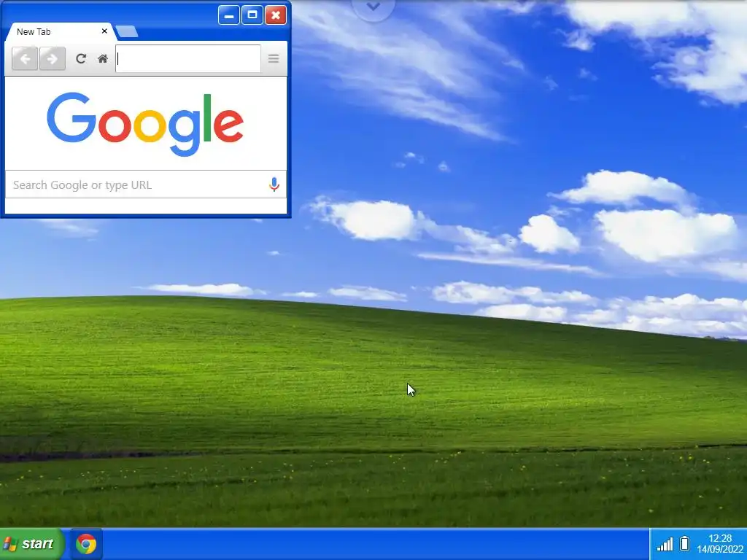
Task: Check the network signal bars in tray
Action: click(665, 544)
